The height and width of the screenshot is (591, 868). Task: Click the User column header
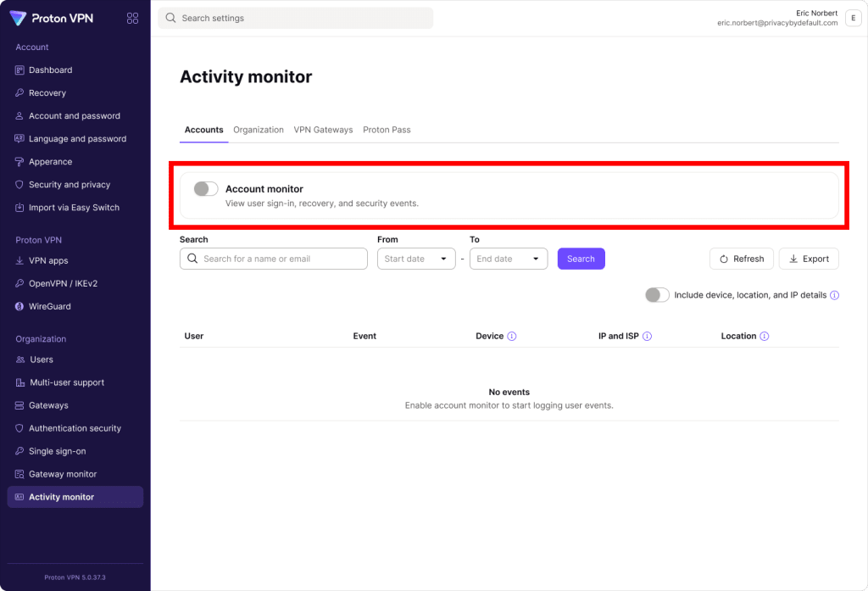[194, 337]
